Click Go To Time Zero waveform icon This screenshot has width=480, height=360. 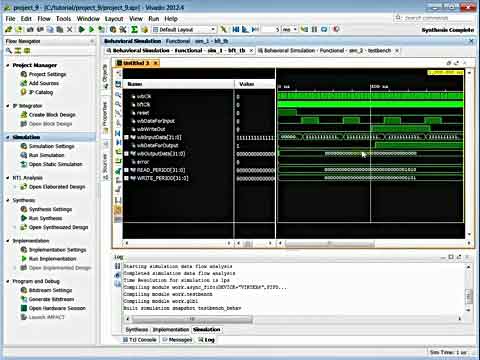[118, 133]
